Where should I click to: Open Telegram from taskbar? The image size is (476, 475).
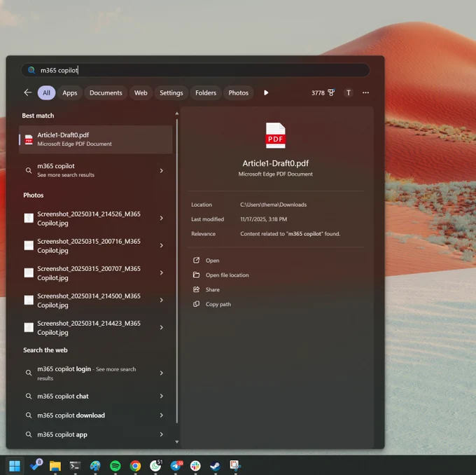point(176,465)
